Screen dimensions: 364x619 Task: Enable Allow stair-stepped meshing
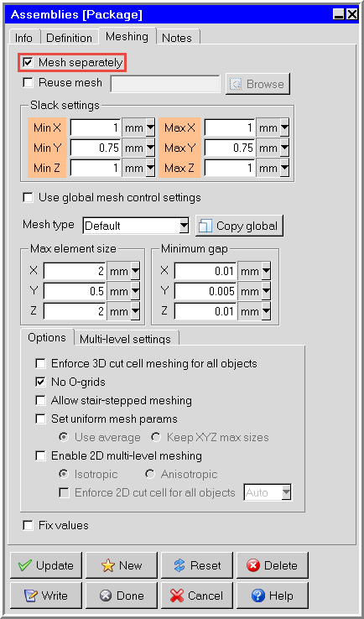click(x=40, y=400)
